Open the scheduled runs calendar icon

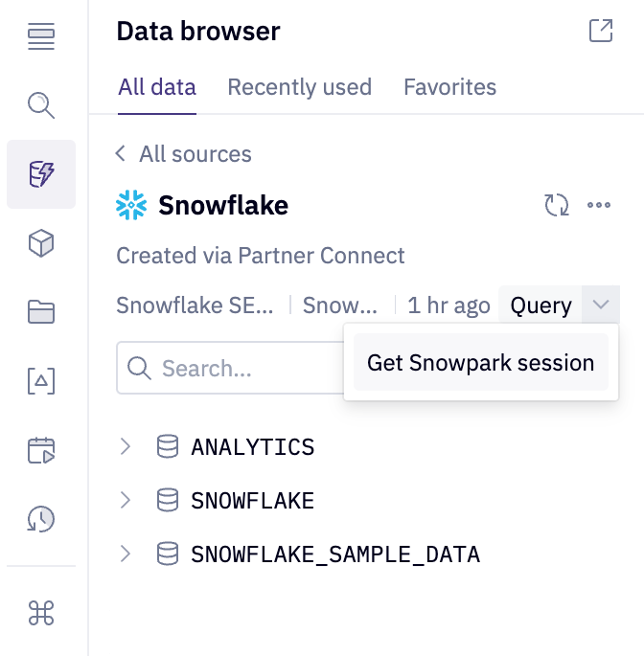click(x=41, y=450)
